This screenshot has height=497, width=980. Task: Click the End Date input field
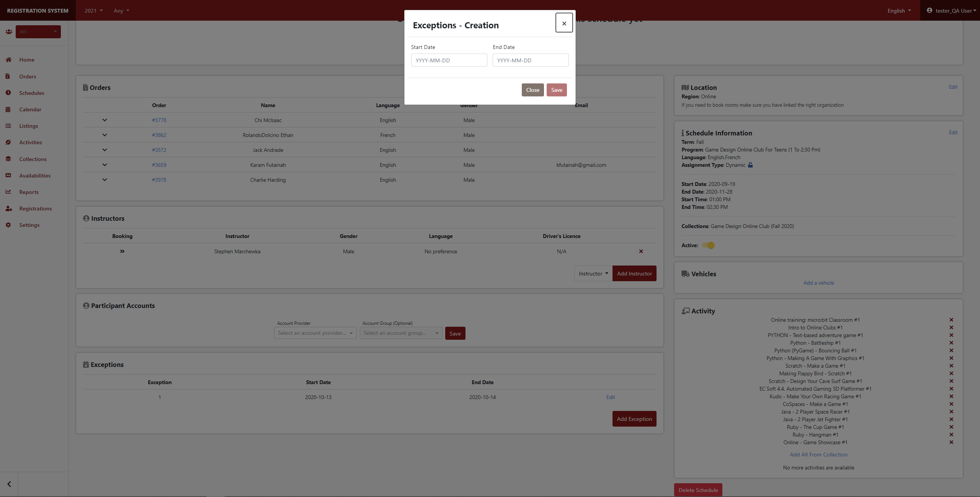pos(531,60)
